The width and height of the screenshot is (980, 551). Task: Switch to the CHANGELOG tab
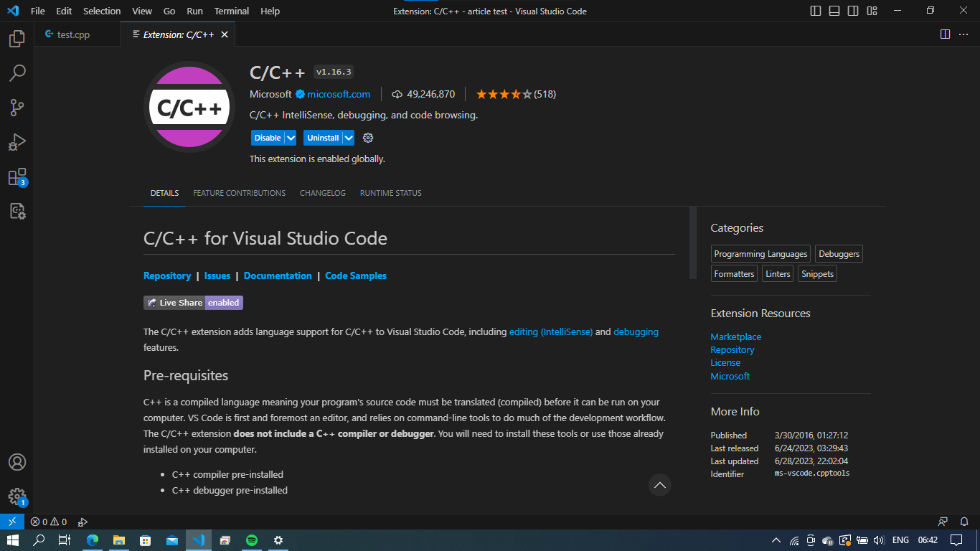[323, 193]
